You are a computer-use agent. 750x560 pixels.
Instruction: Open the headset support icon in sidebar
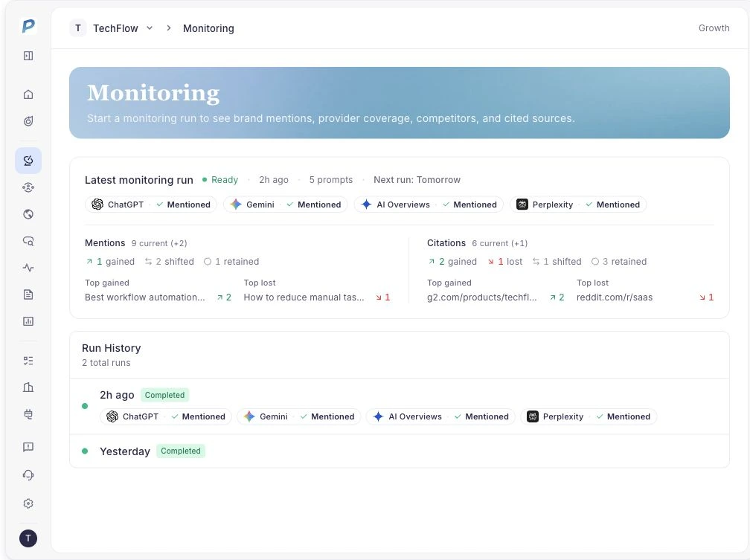28,475
